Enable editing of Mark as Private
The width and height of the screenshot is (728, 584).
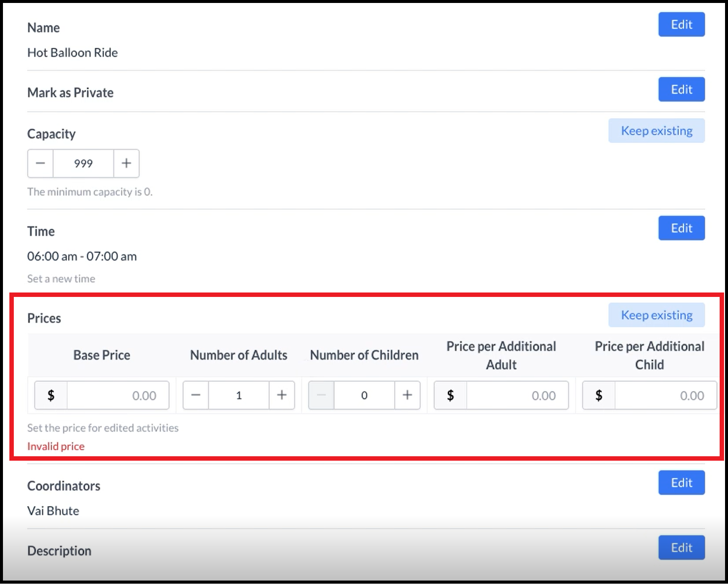pos(681,89)
